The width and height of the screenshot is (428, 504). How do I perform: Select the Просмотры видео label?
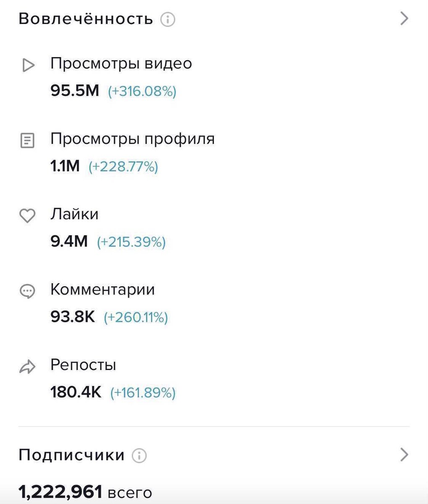tap(121, 64)
